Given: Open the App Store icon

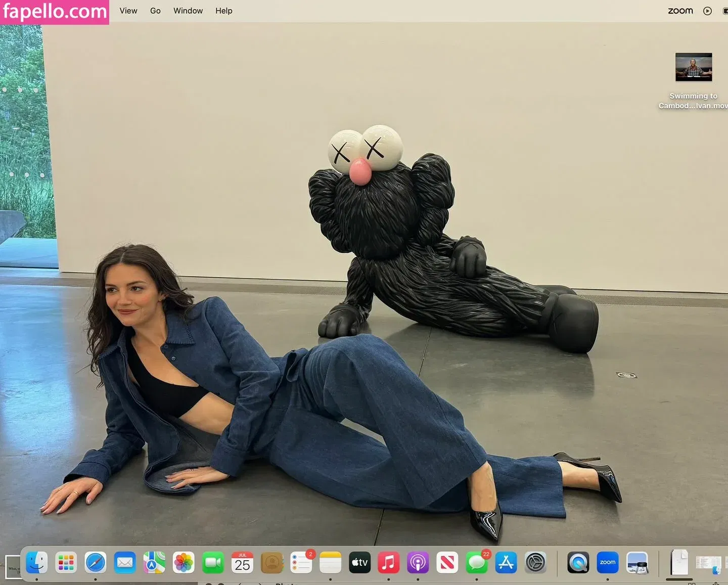Looking at the screenshot, I should [506, 562].
